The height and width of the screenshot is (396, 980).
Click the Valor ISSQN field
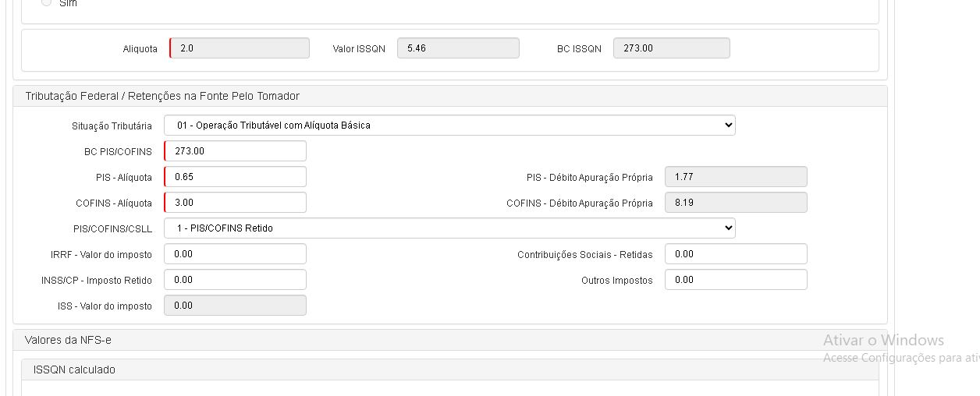point(458,48)
